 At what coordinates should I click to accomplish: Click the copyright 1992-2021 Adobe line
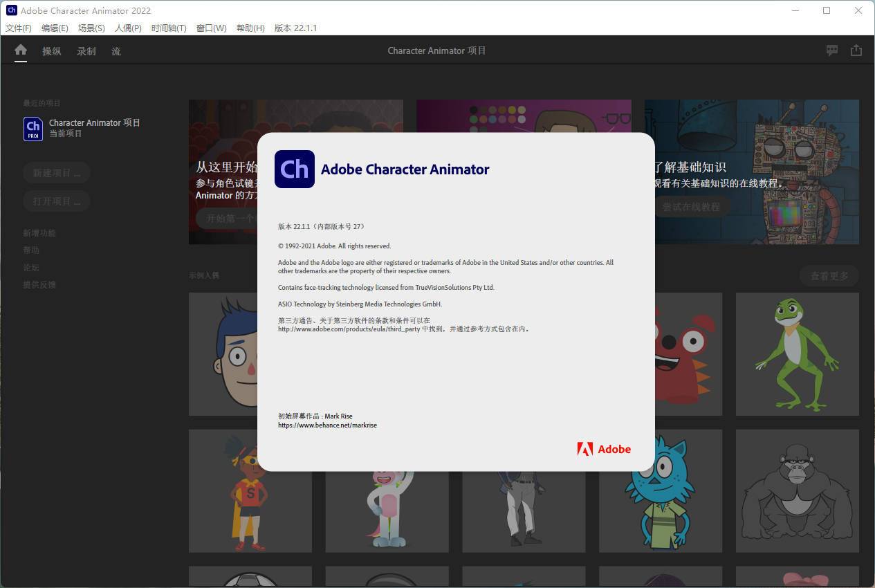click(x=334, y=246)
